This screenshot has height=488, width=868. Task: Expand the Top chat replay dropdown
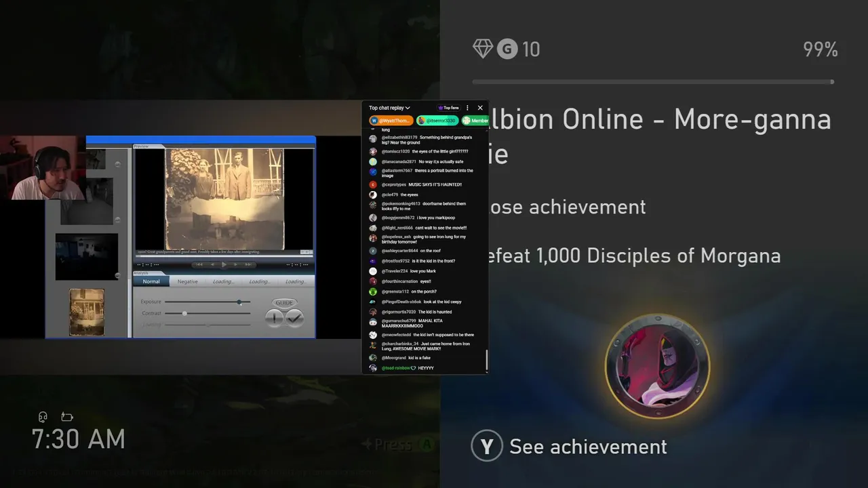[389, 108]
